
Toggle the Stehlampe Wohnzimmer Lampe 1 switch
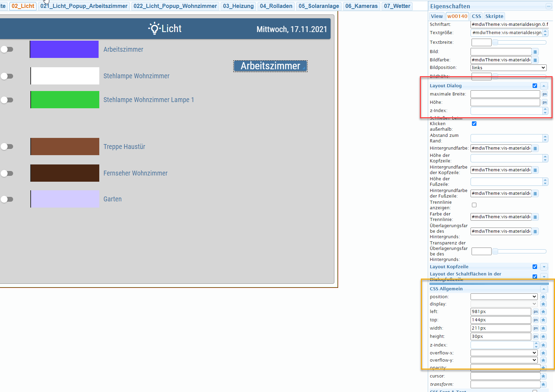[7, 100]
